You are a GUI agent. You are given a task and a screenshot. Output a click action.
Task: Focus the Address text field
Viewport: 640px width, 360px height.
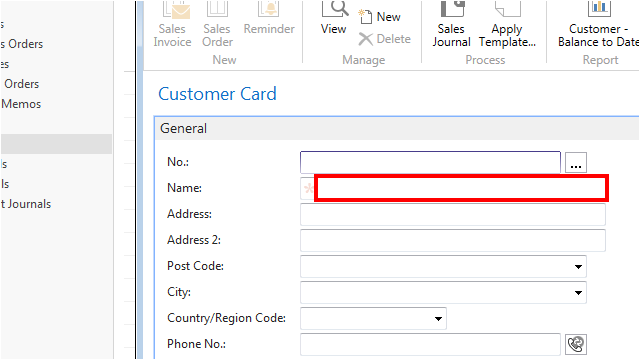point(453,214)
